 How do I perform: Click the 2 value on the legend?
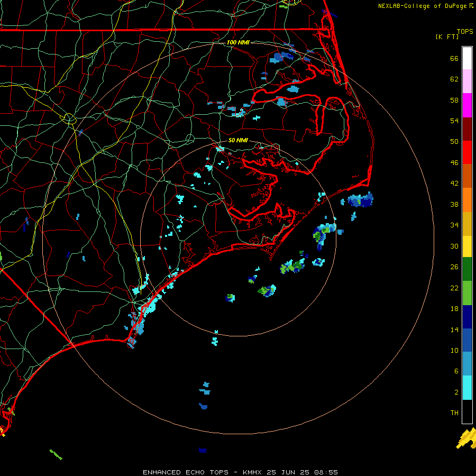(456, 392)
